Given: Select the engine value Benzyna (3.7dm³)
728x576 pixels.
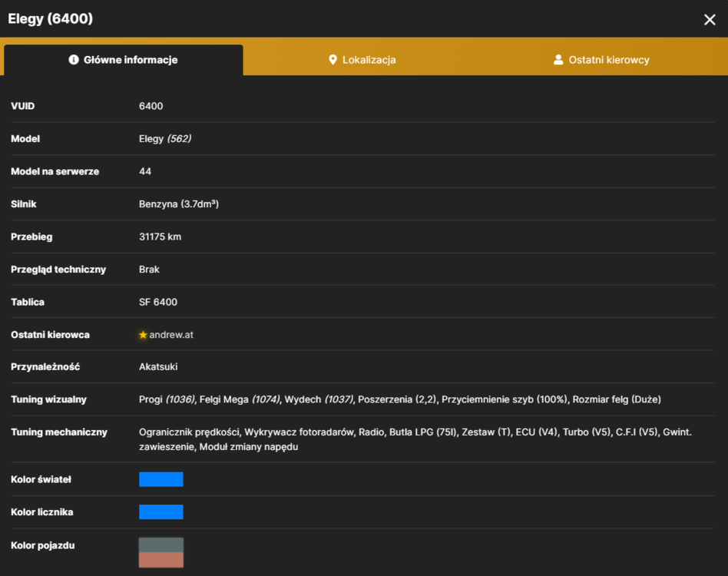Looking at the screenshot, I should tap(179, 204).
